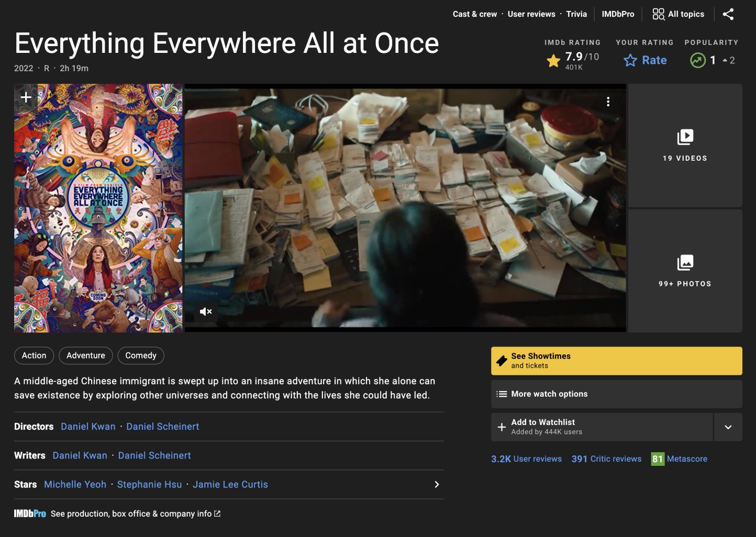Open the All topics grid icon

click(658, 14)
